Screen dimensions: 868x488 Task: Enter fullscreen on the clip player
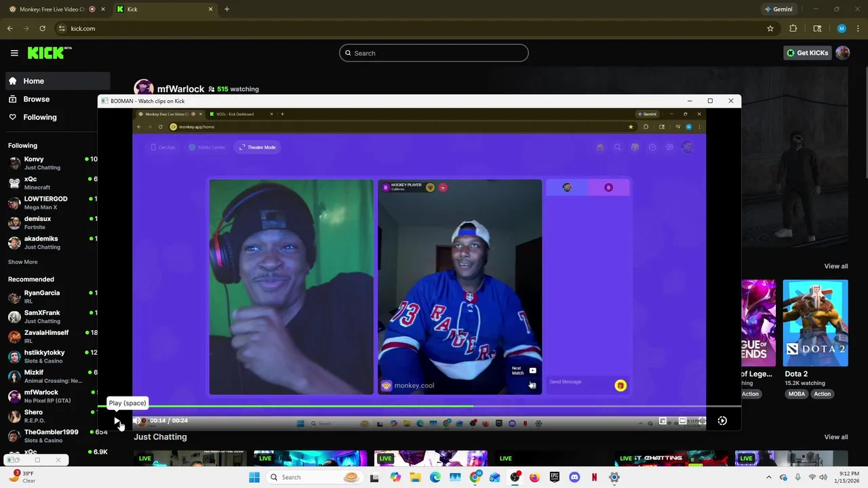click(702, 421)
